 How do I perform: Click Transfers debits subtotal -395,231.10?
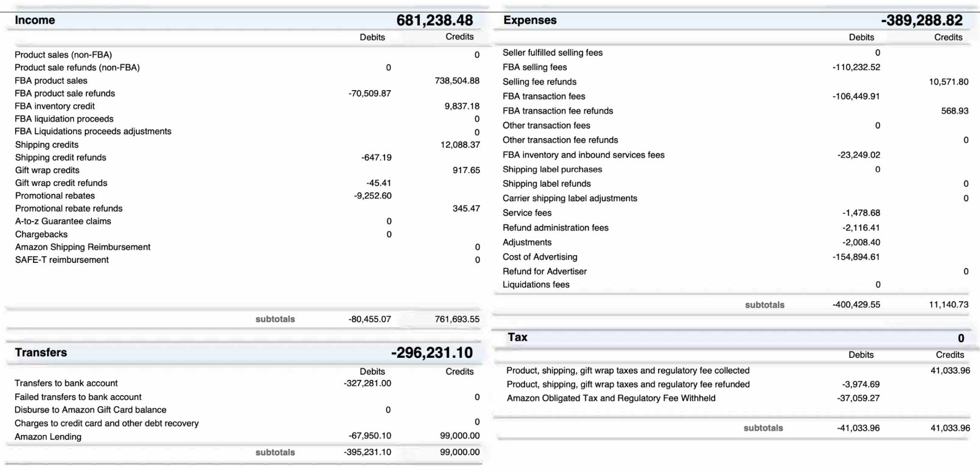click(x=367, y=452)
